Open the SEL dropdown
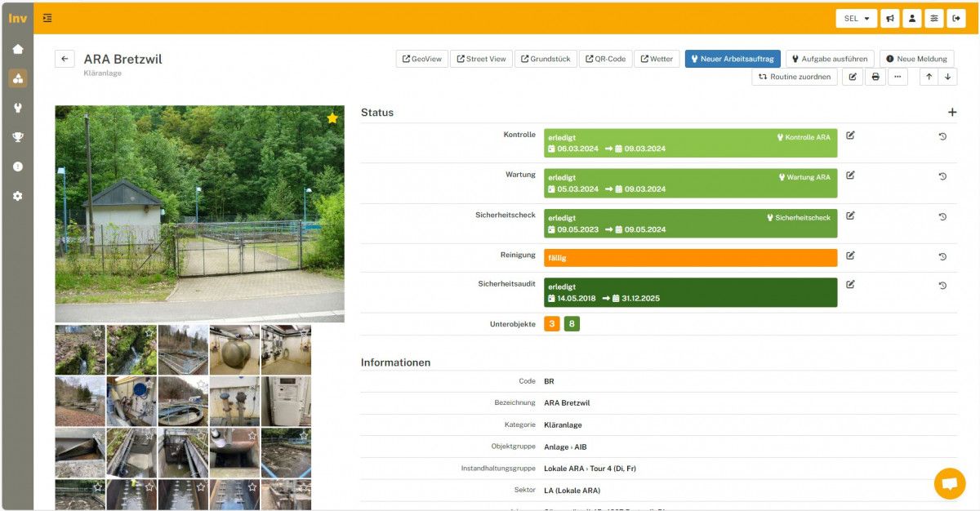Image resolution: width=980 pixels, height=511 pixels. click(x=856, y=18)
